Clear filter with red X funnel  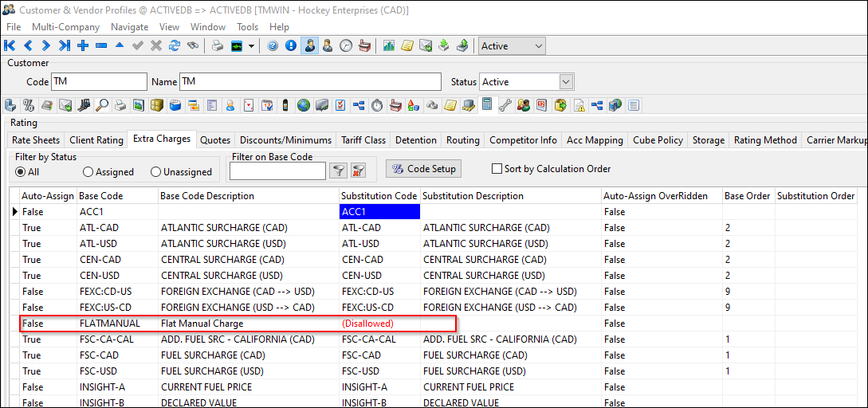point(359,170)
